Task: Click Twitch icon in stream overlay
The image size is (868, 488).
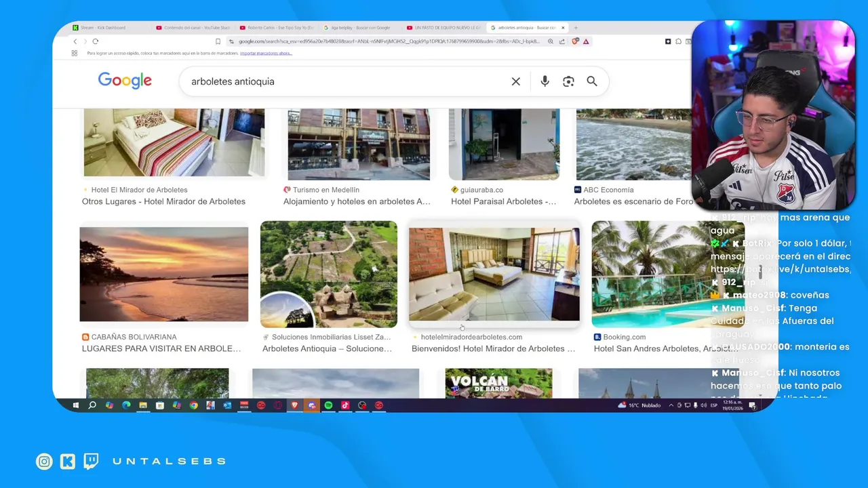Action: point(91,462)
